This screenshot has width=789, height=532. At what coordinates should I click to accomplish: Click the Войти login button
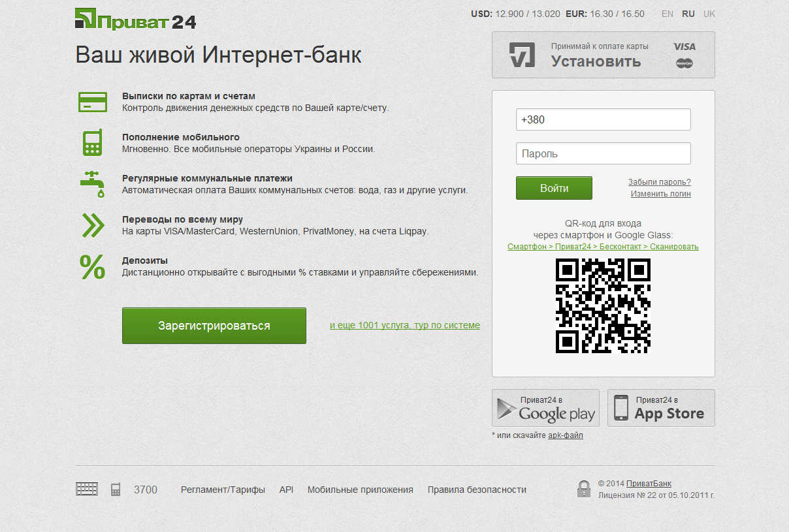pos(554,188)
